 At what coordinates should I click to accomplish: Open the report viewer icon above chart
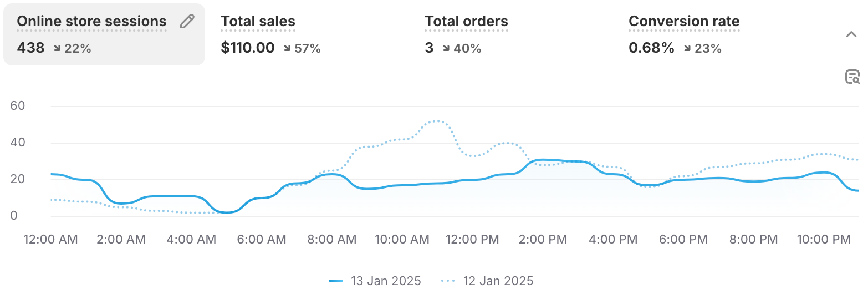pos(852,77)
